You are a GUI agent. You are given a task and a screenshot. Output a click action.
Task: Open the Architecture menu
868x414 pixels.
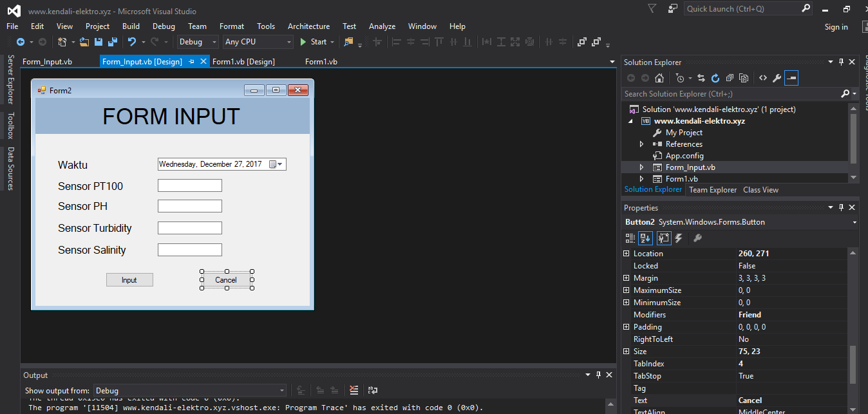tap(308, 26)
